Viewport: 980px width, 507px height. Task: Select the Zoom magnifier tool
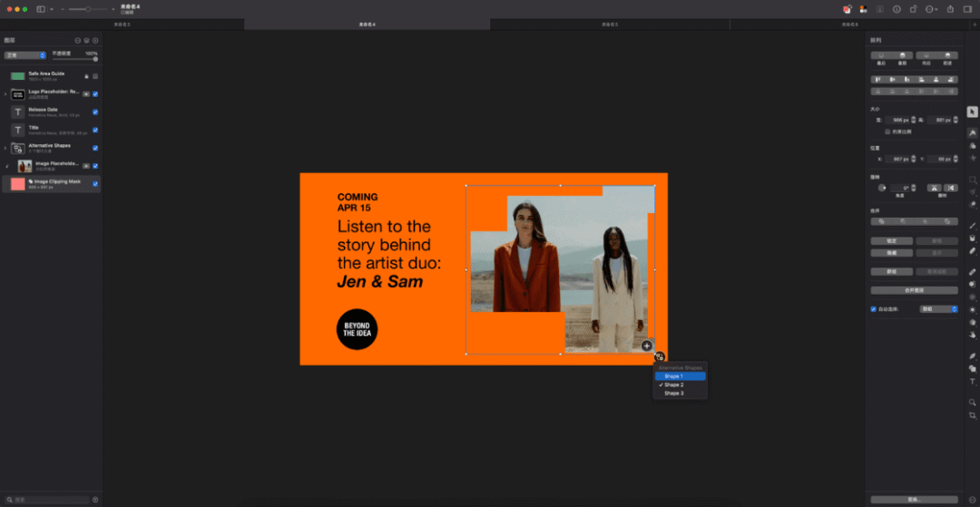(972, 402)
